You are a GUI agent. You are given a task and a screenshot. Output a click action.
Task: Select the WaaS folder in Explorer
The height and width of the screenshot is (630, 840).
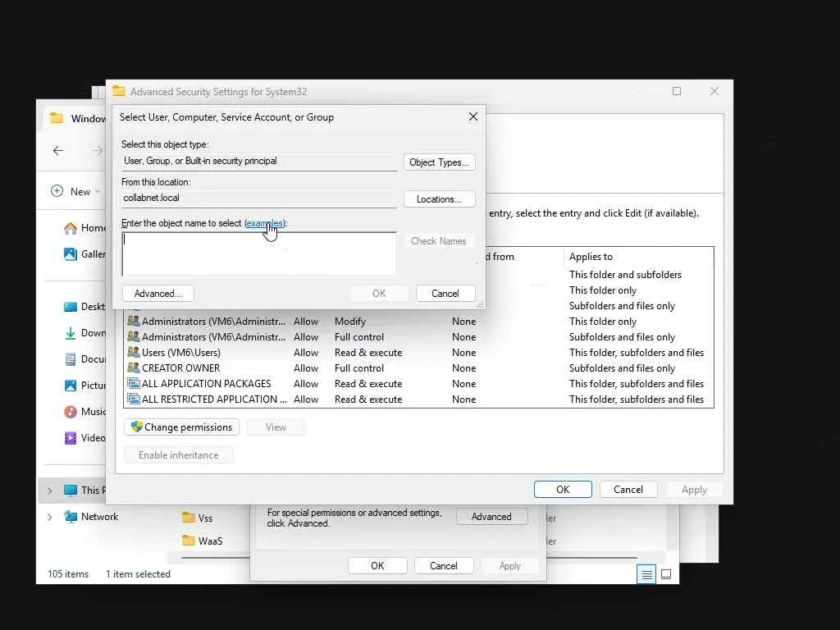[203, 541]
